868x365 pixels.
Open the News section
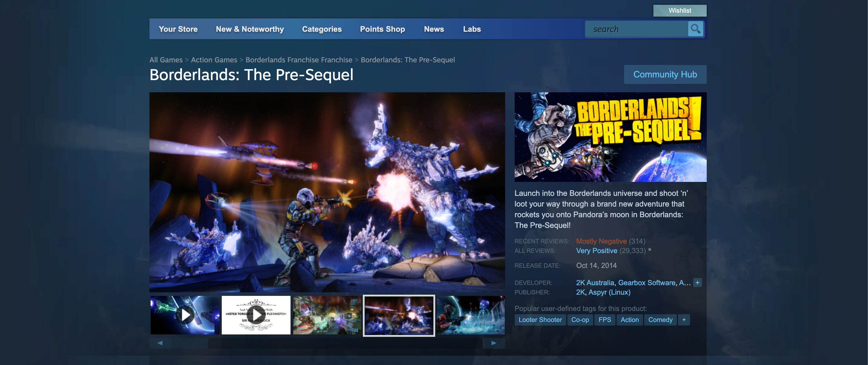pos(434,29)
